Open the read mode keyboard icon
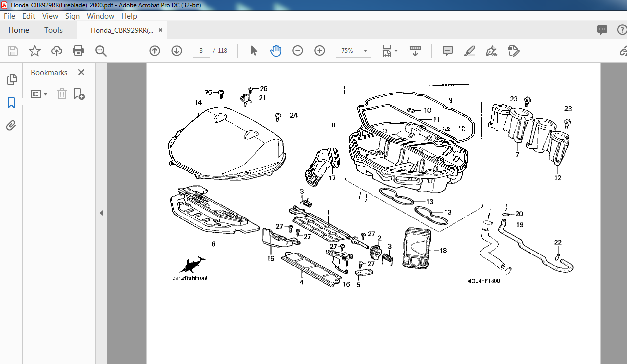 tap(415, 51)
